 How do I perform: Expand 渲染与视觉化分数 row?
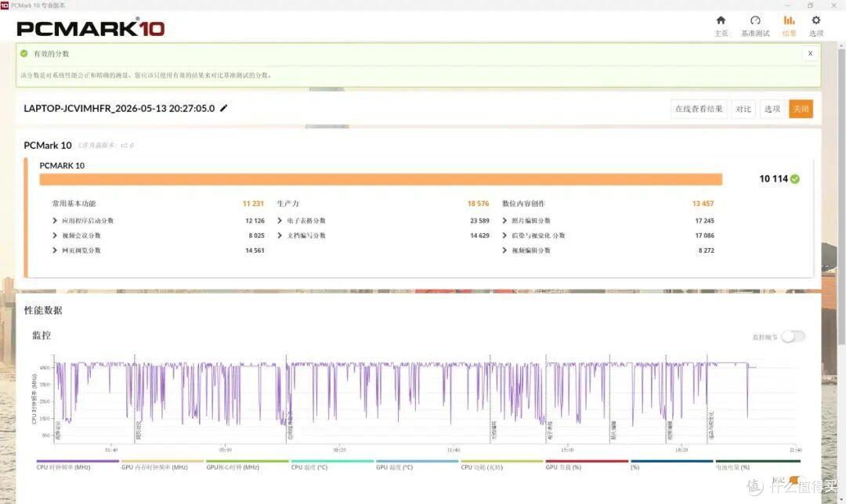[504, 236]
